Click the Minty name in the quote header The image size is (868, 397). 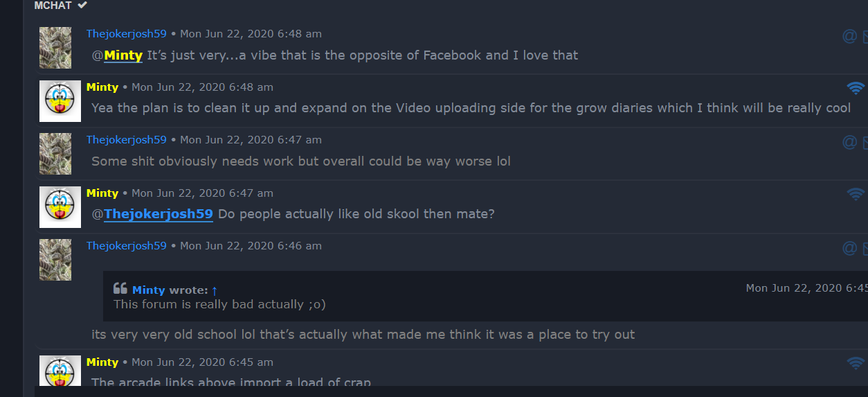click(x=148, y=290)
